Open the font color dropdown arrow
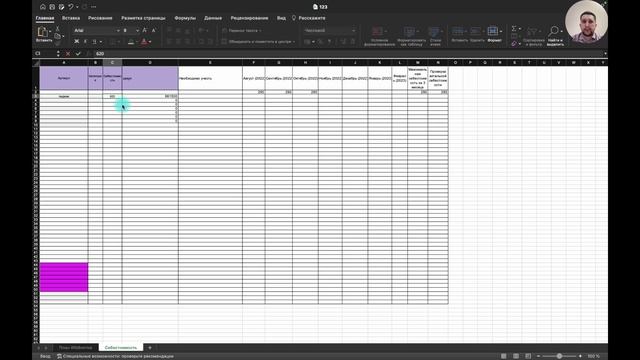The image size is (640, 360). coord(150,42)
